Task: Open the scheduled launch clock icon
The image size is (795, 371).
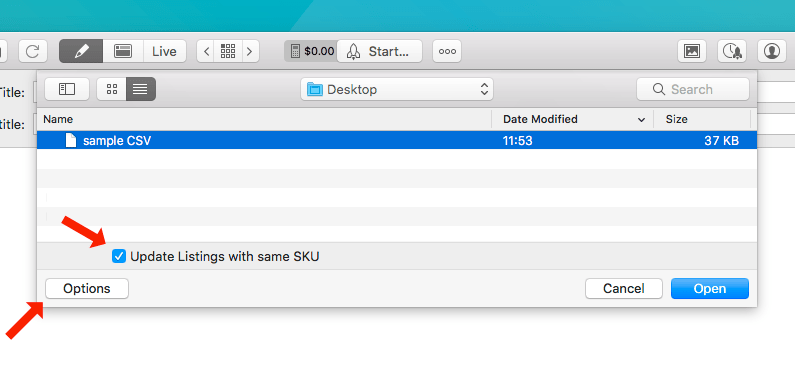Action: click(x=732, y=51)
